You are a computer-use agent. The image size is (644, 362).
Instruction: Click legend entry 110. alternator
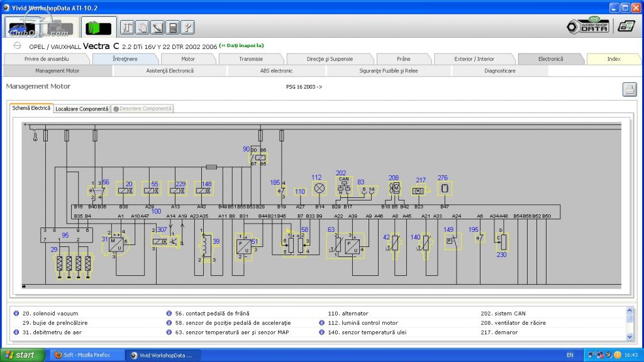(348, 314)
